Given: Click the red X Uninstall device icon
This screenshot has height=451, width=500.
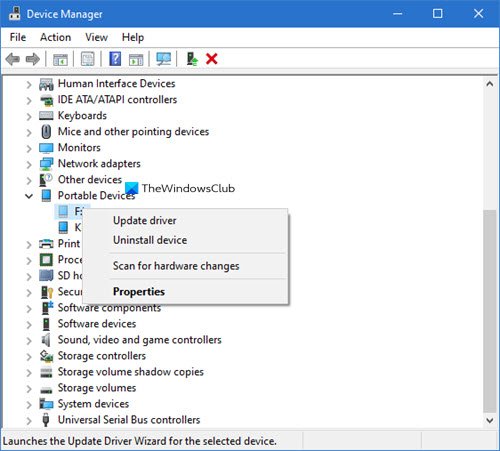Looking at the screenshot, I should tap(212, 59).
